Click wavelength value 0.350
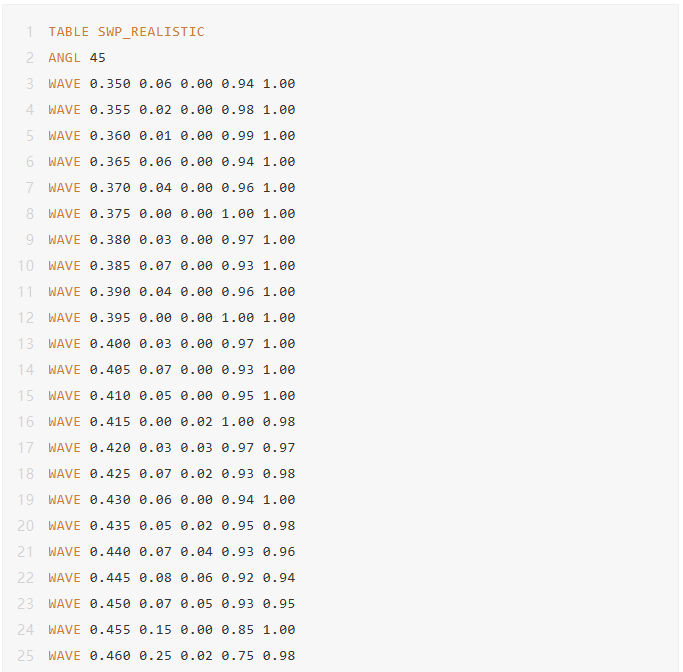683x672 pixels. (x=110, y=84)
